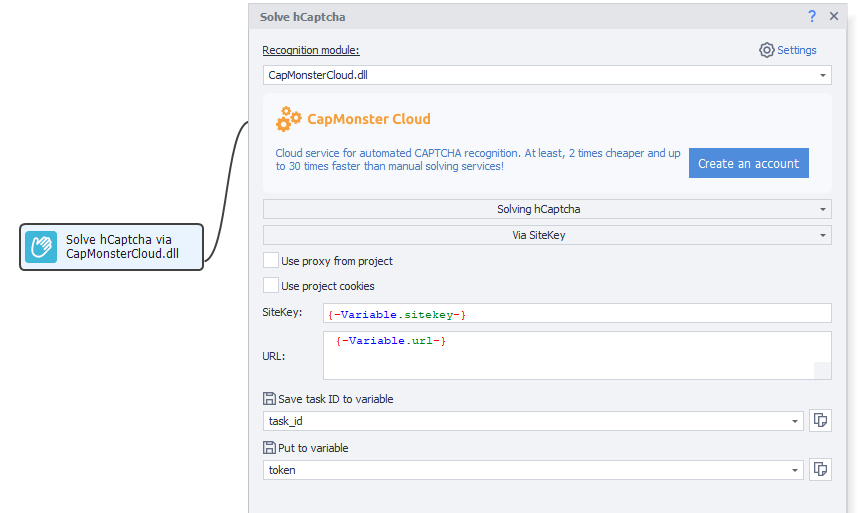The width and height of the screenshot is (859, 513).
Task: Copy the token variable using copy icon
Action: [820, 469]
